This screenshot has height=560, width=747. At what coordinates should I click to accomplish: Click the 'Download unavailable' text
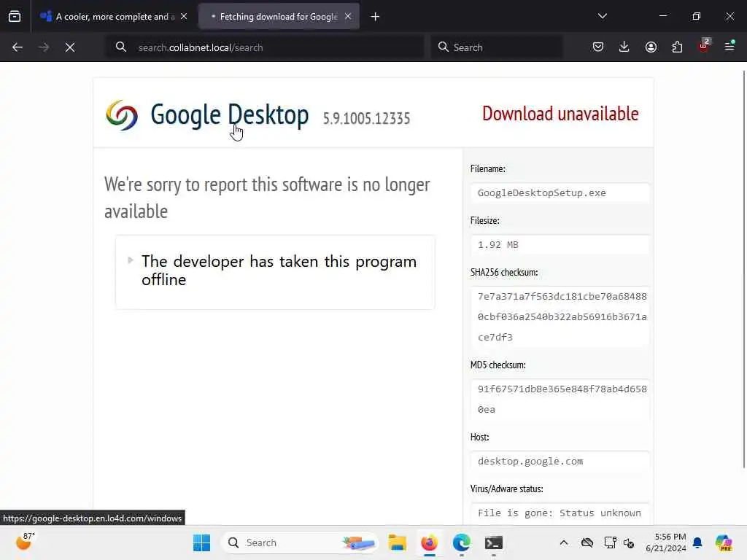(x=560, y=114)
